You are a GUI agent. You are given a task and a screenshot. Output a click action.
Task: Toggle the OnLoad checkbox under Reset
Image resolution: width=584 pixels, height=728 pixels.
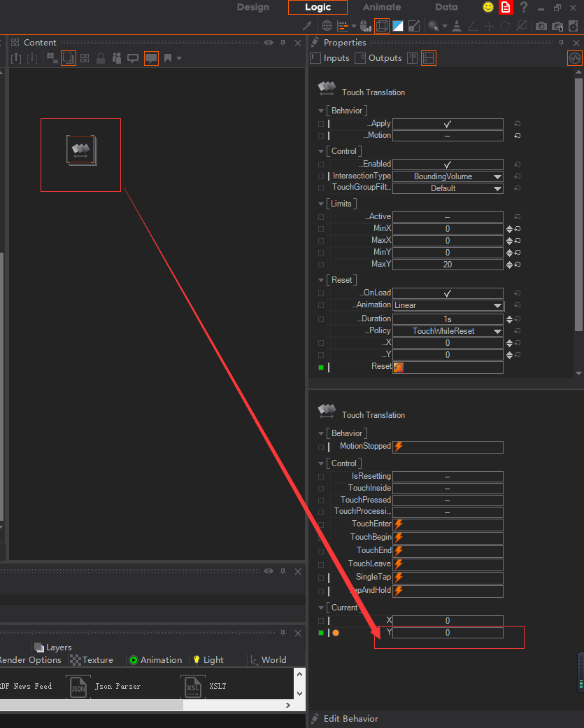447,293
